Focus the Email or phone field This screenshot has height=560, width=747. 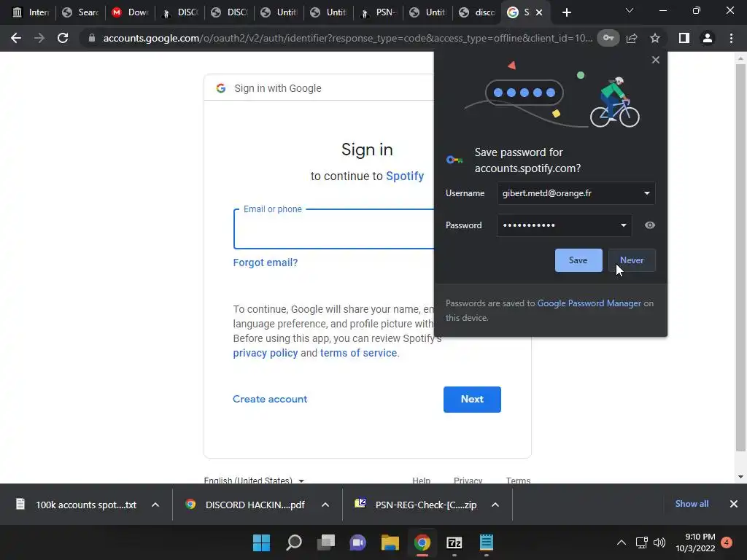[333, 229]
